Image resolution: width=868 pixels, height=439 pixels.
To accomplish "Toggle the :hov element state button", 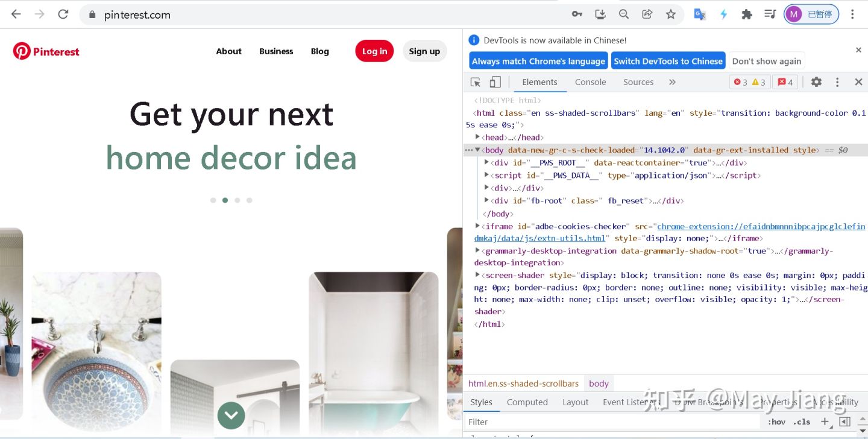I will pyautogui.click(x=776, y=422).
